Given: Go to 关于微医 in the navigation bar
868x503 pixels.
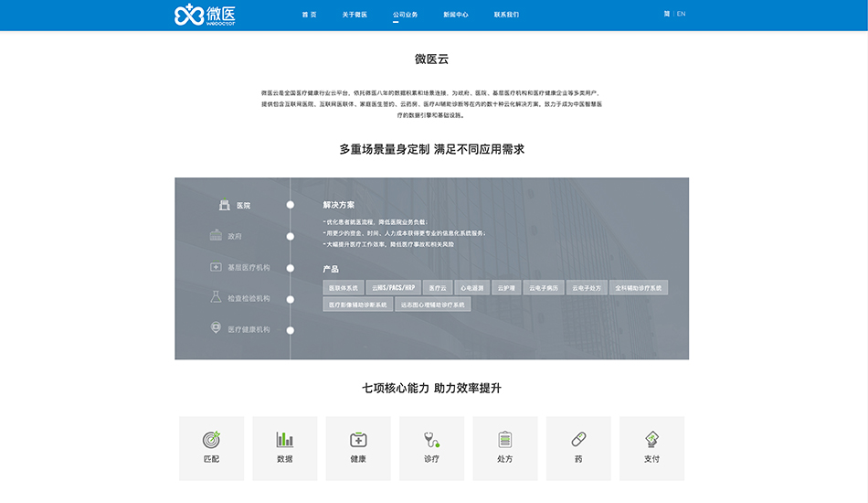Looking at the screenshot, I should click(x=355, y=15).
